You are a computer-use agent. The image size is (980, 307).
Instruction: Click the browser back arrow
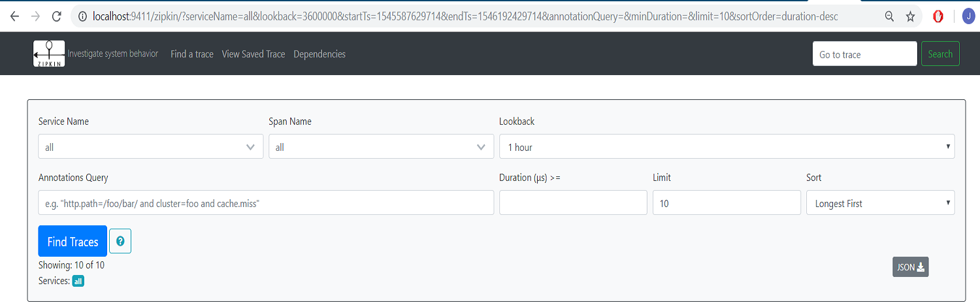click(x=14, y=16)
